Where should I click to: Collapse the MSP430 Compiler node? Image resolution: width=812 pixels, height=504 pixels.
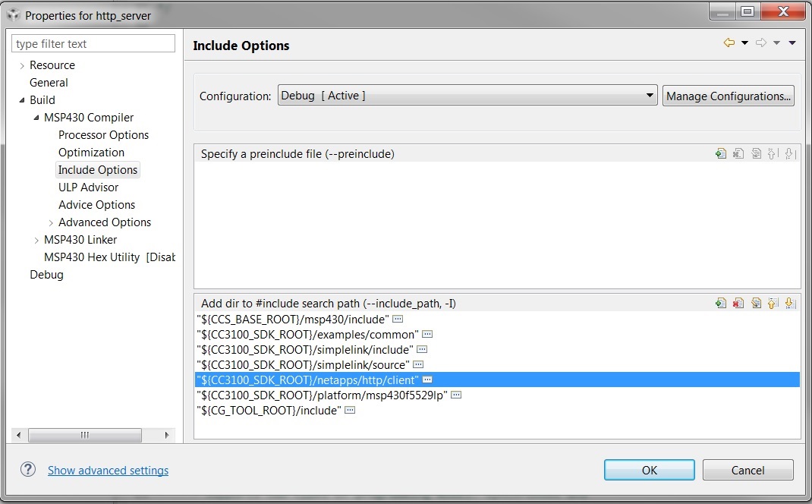36,118
